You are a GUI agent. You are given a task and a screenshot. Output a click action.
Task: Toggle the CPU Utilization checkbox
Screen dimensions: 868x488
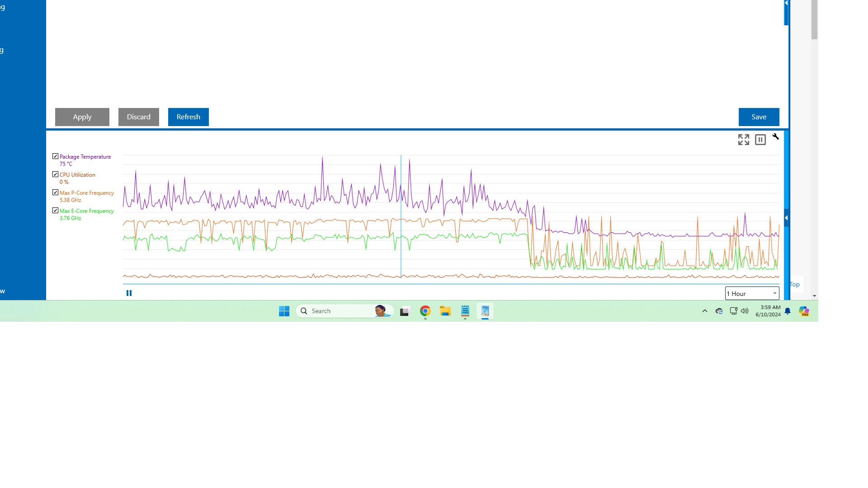tap(55, 174)
